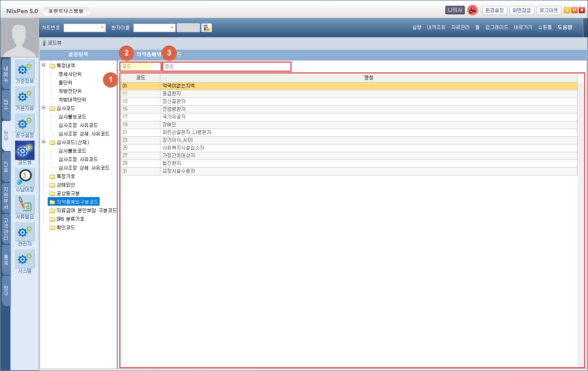Image resolution: width=588 pixels, height=371 pixels.
Task: Click the 환경설정 button
Action: [x=494, y=10]
